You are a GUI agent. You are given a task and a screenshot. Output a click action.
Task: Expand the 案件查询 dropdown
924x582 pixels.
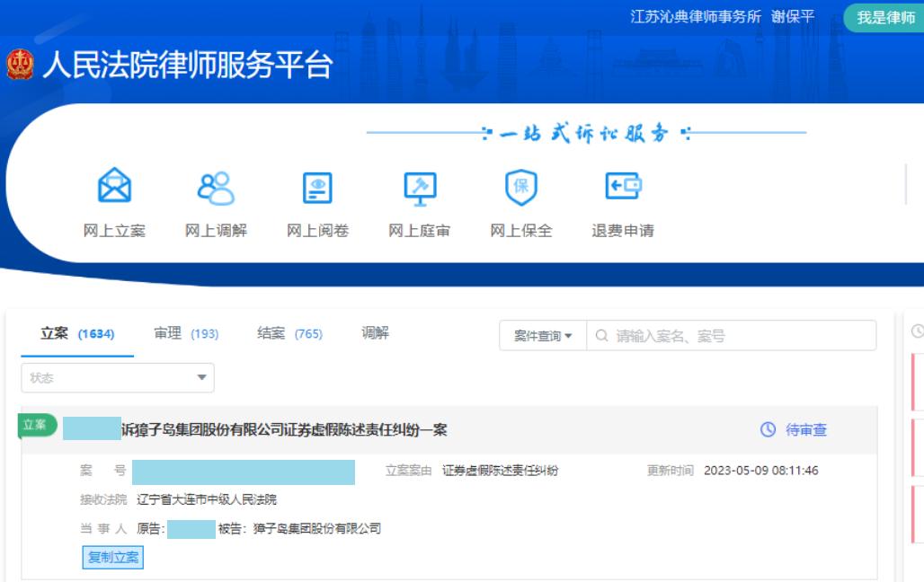point(541,335)
